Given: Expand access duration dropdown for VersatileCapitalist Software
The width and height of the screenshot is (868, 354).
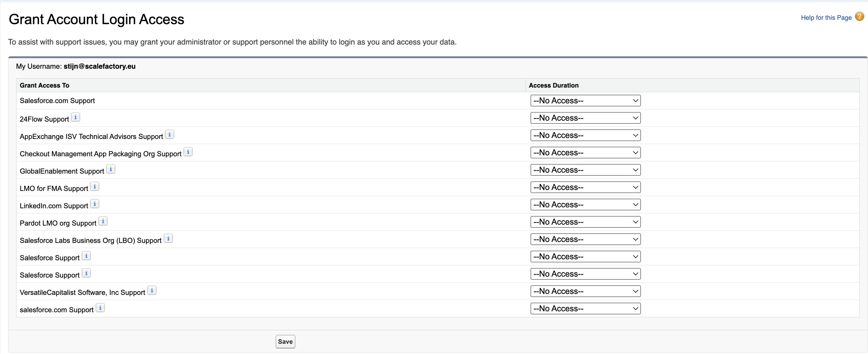Looking at the screenshot, I should pos(585,291).
